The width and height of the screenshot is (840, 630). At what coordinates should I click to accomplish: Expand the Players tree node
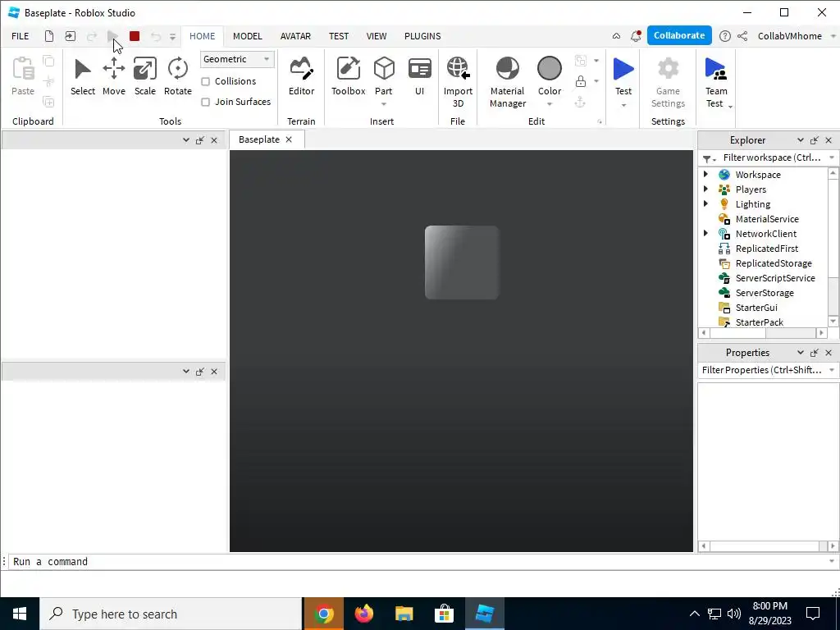(x=706, y=189)
